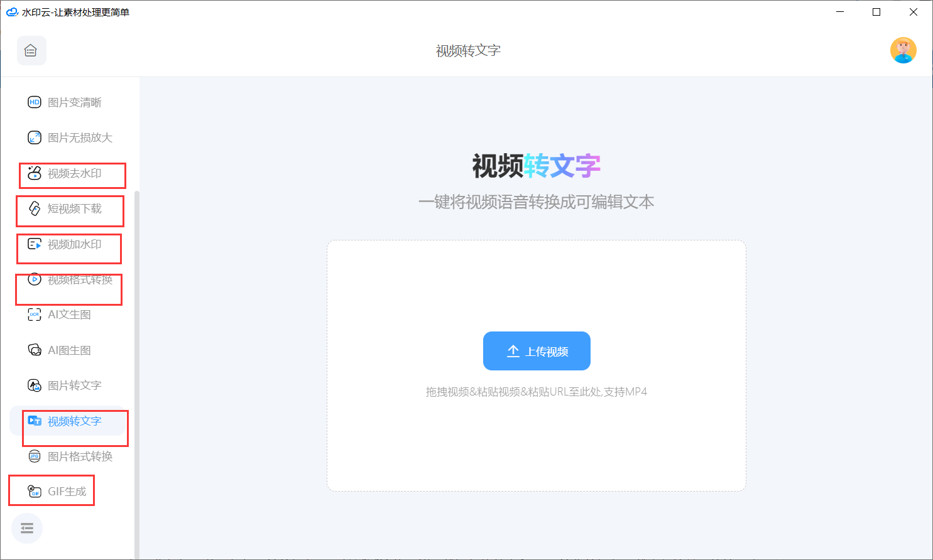This screenshot has height=560, width=933.
Task: Open the 图片转文字 menu item
Action: [x=74, y=385]
